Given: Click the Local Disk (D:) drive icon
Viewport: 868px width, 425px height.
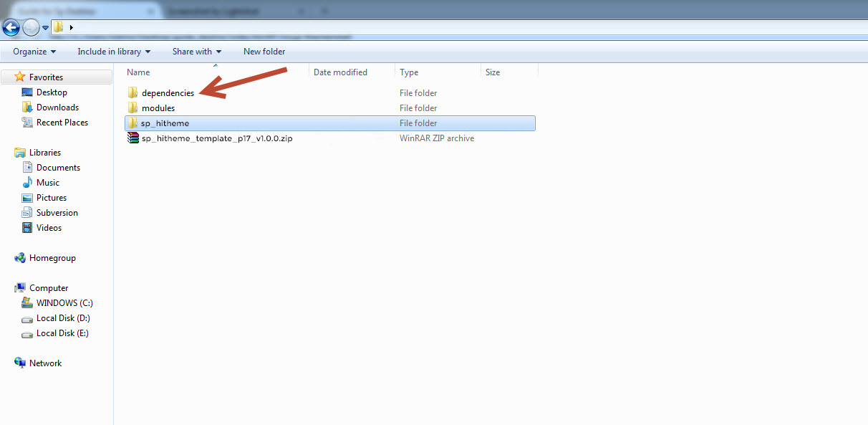Looking at the screenshot, I should (x=28, y=318).
